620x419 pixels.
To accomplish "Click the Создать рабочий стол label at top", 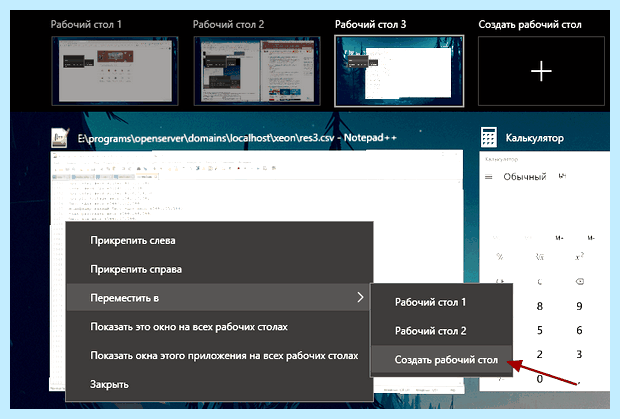I will point(530,25).
